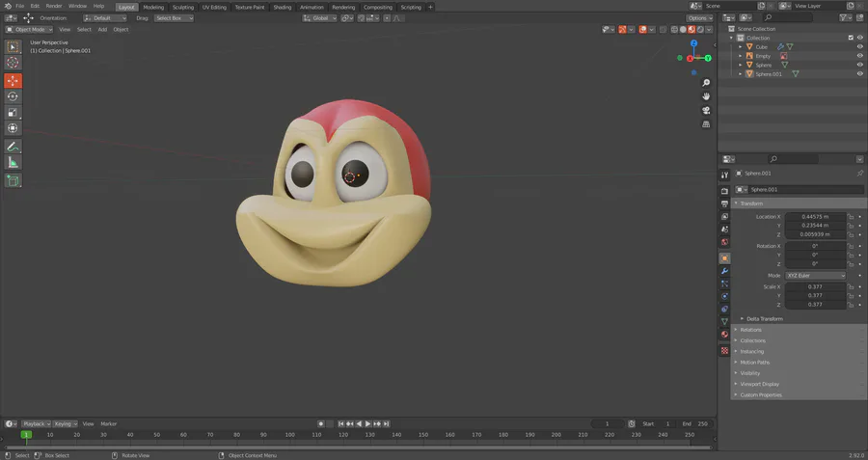
Task: Switch to the Shading workspace tab
Action: tap(283, 7)
